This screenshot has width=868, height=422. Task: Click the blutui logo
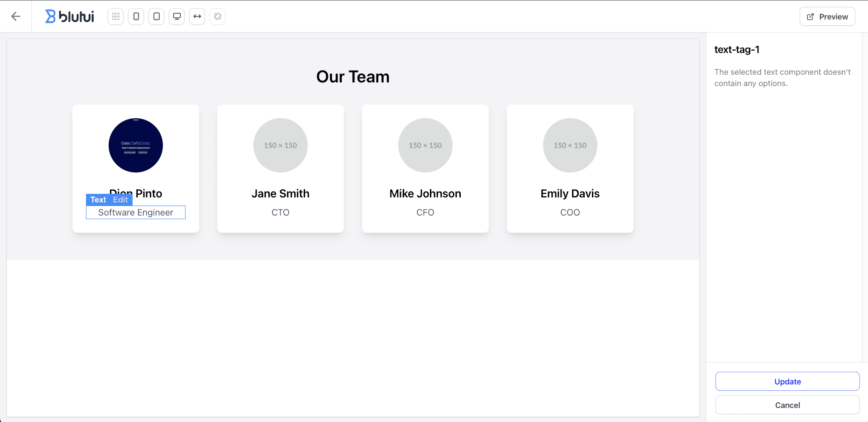pyautogui.click(x=70, y=17)
